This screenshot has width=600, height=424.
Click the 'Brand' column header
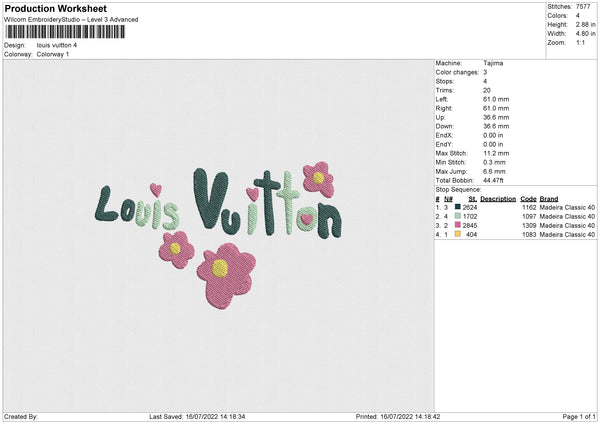pyautogui.click(x=549, y=199)
